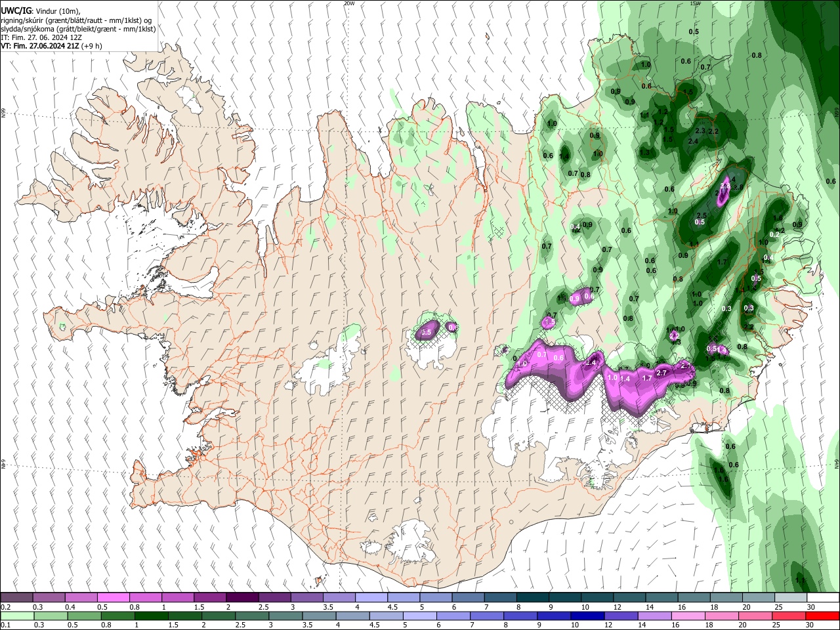The width and height of the screenshot is (840, 630).
Task: Click the '0.1' label on rain scale
Action: pos(5,625)
